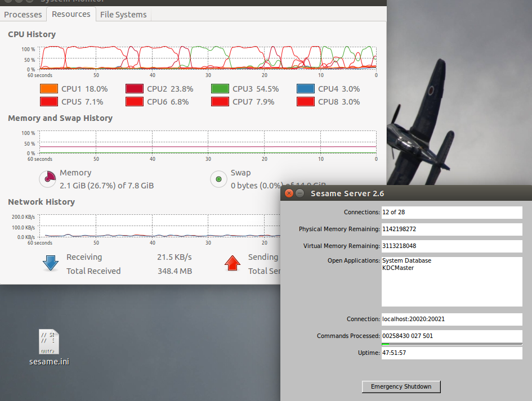This screenshot has width=532, height=401.
Task: Change the CPU2 color swatch
Action: click(135, 89)
